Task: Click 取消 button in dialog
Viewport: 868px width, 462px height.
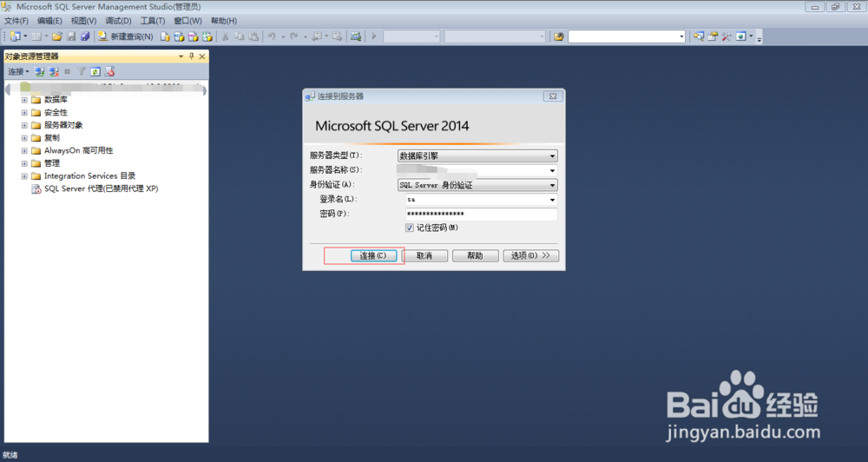Action: click(x=424, y=255)
